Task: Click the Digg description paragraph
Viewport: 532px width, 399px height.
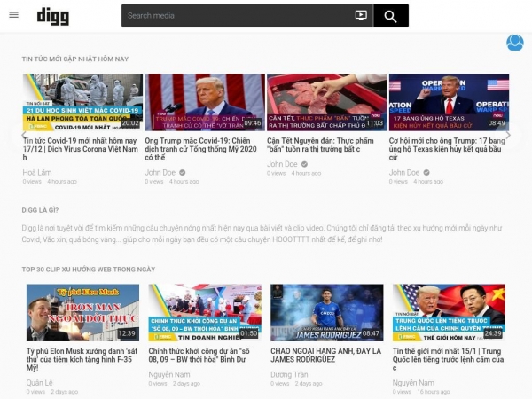Action: coord(262,234)
